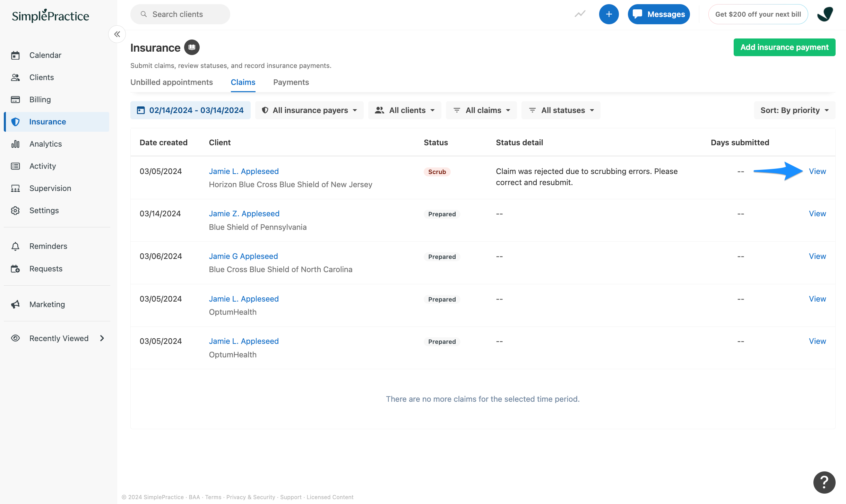Open the Insurance guide book icon
This screenshot has height=504, width=846.
pos(192,47)
